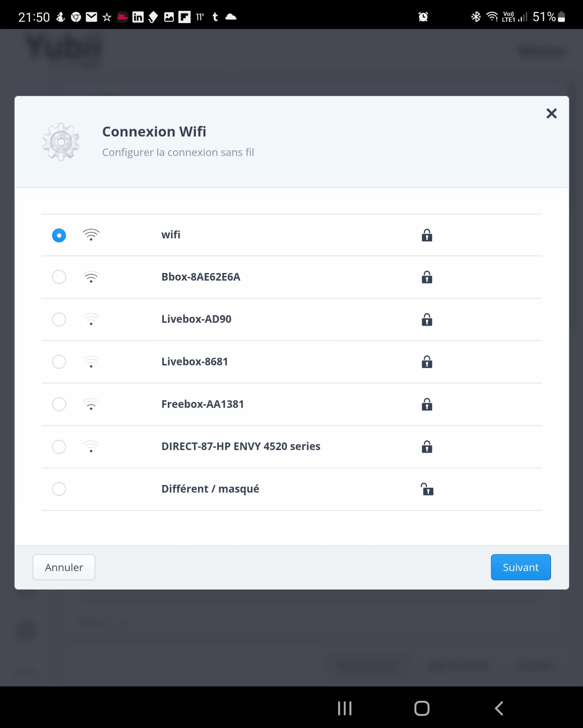Click the gear icon in dialog header

click(x=61, y=142)
